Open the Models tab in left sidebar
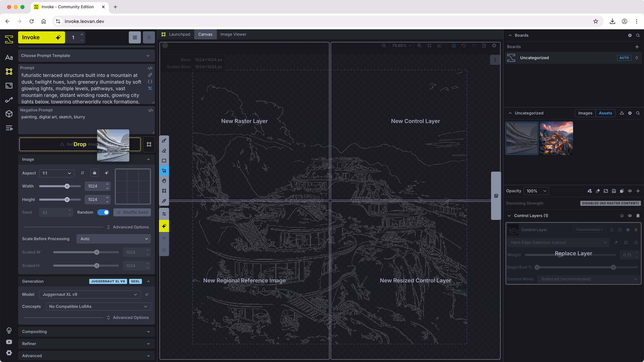644x362 pixels. click(x=9, y=114)
